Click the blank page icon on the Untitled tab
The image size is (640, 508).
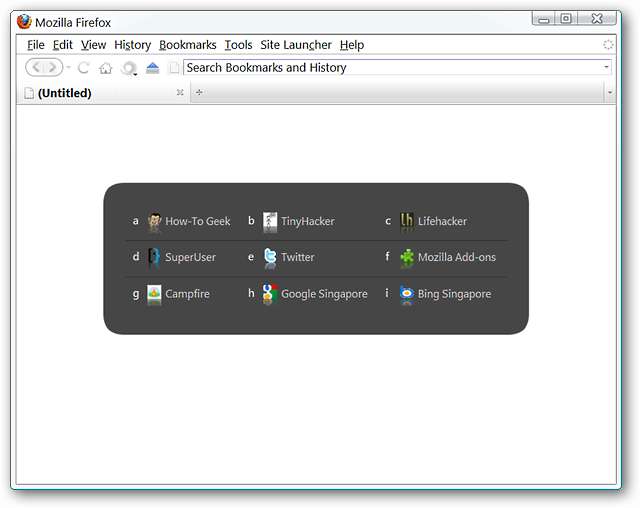(x=29, y=93)
